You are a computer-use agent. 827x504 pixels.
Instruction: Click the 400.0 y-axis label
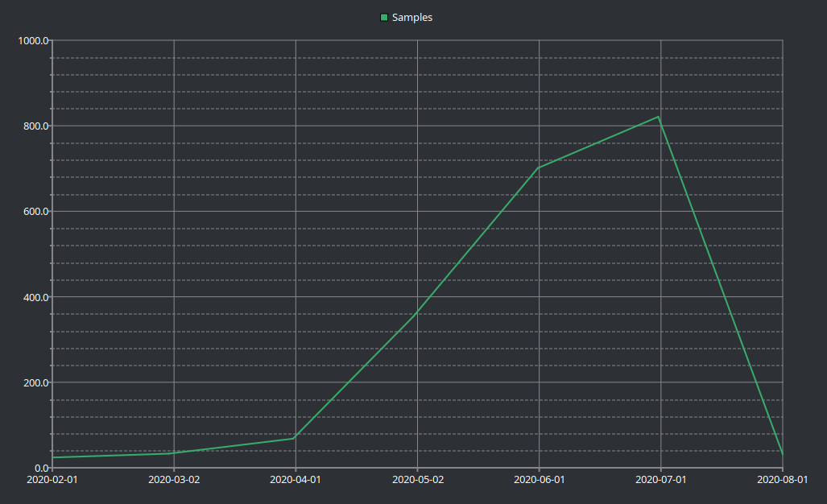tap(36, 297)
